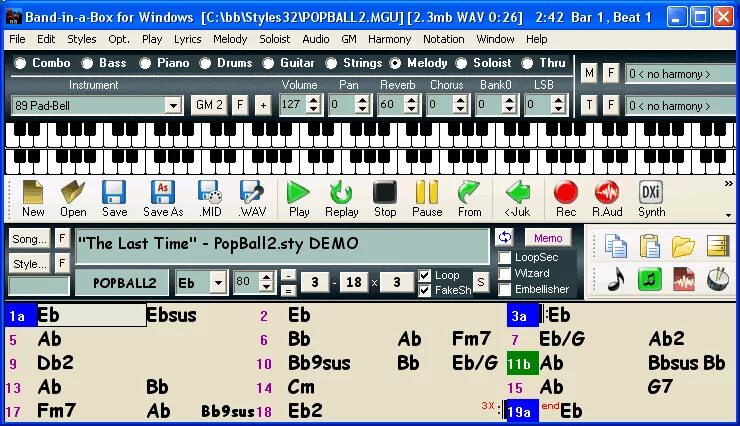
Task: Open the thru harmony dropdown next to T
Action: point(680,106)
